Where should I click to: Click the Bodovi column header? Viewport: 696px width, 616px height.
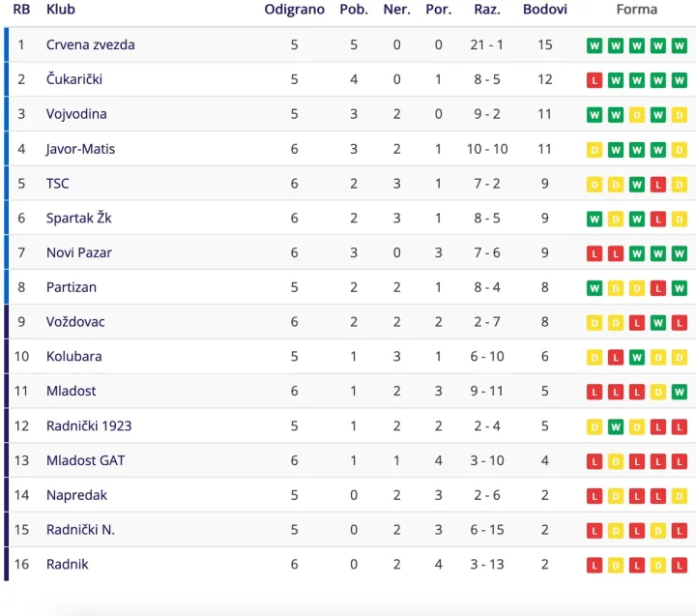coord(544,10)
